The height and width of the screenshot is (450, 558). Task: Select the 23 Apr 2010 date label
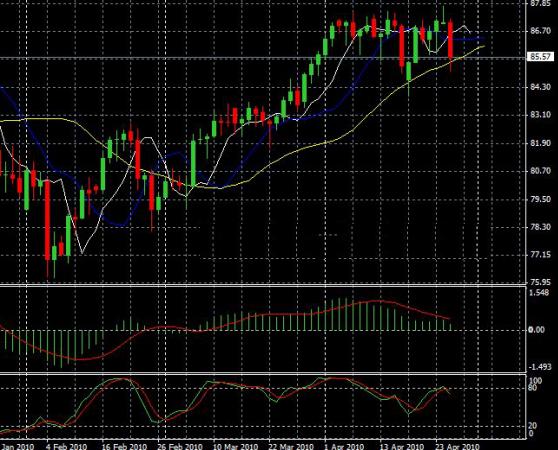tap(457, 446)
